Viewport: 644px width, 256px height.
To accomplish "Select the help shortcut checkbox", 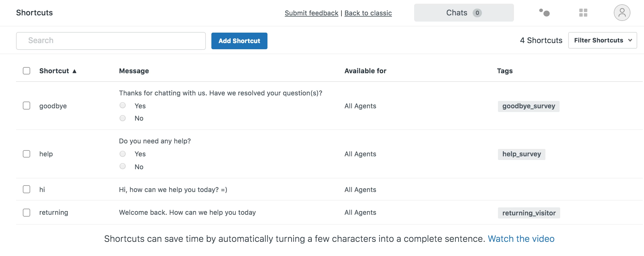I will pos(26,154).
